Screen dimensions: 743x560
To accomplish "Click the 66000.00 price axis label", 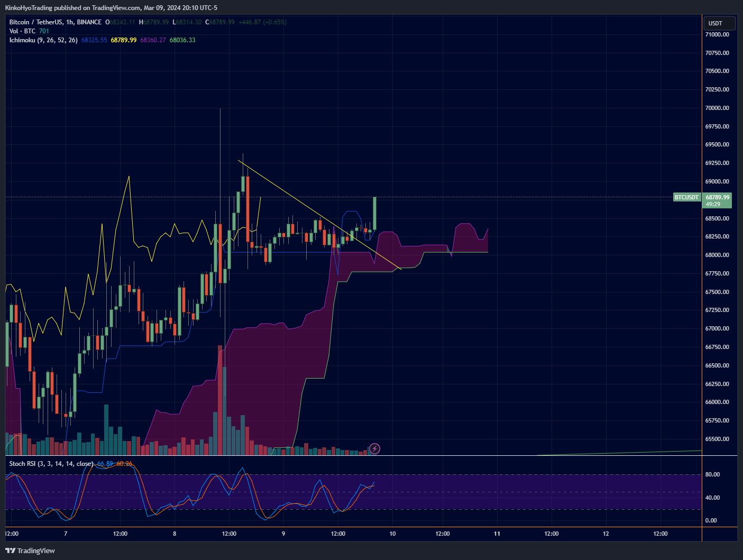I will (x=717, y=402).
